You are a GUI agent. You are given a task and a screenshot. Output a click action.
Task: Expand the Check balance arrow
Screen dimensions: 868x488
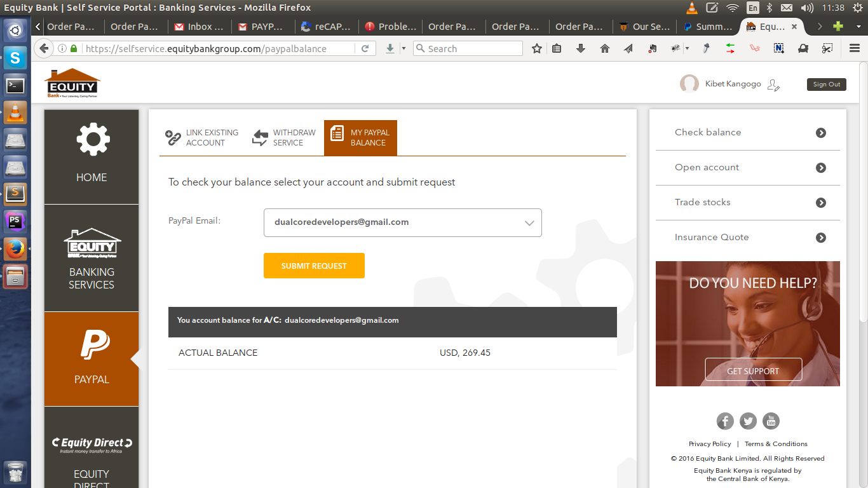(821, 133)
